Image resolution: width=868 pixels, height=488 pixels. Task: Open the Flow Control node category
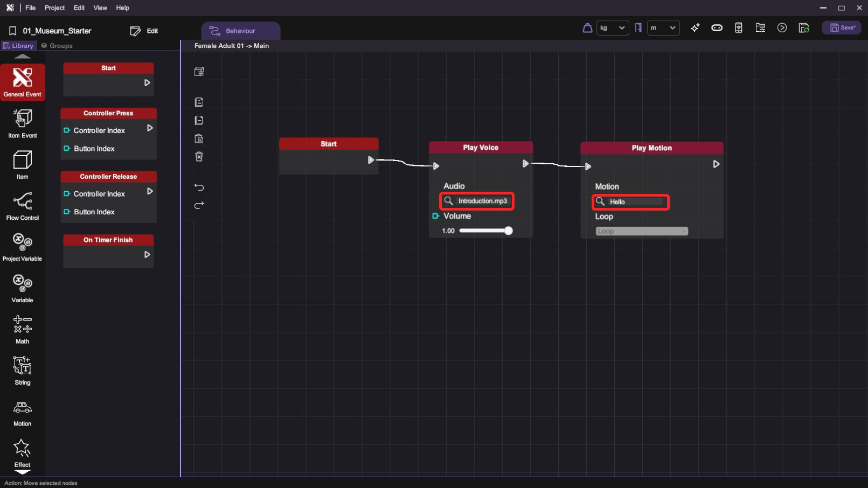[x=22, y=206]
